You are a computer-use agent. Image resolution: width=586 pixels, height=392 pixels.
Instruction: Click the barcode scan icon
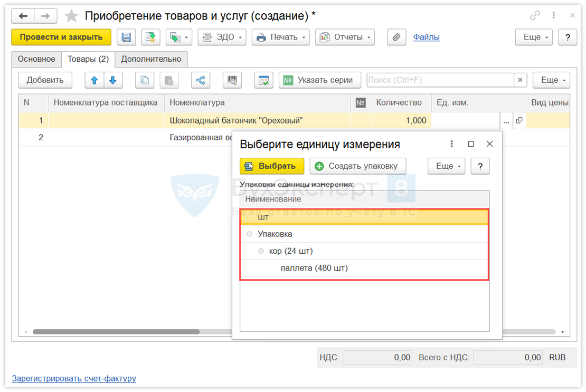pos(232,80)
